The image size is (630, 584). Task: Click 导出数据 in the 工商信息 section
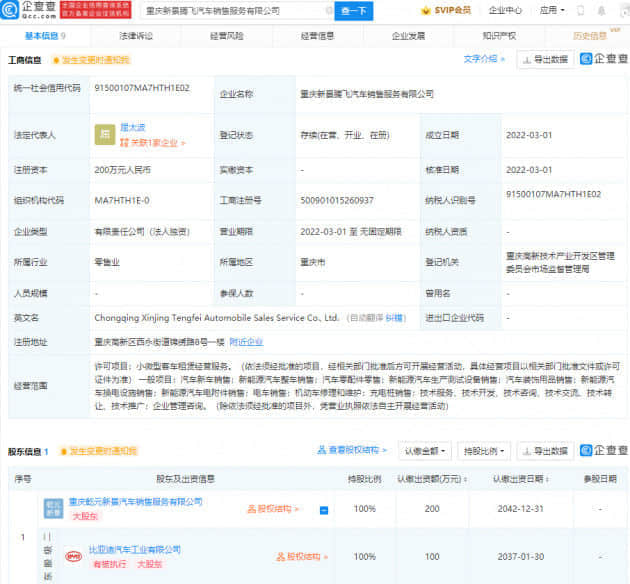(545, 60)
